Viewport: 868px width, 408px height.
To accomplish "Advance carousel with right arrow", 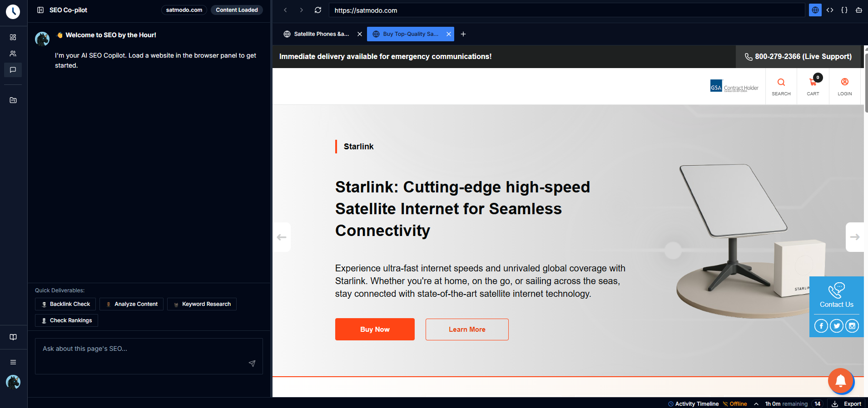I will tap(854, 237).
